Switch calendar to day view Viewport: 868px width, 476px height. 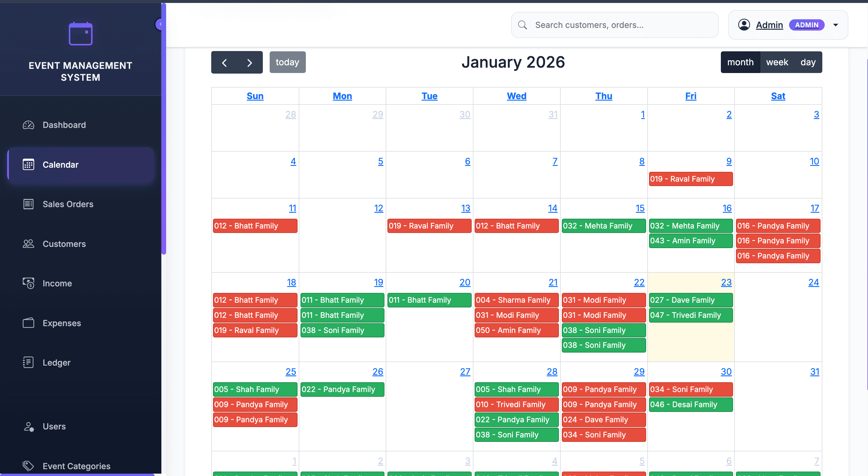(808, 62)
